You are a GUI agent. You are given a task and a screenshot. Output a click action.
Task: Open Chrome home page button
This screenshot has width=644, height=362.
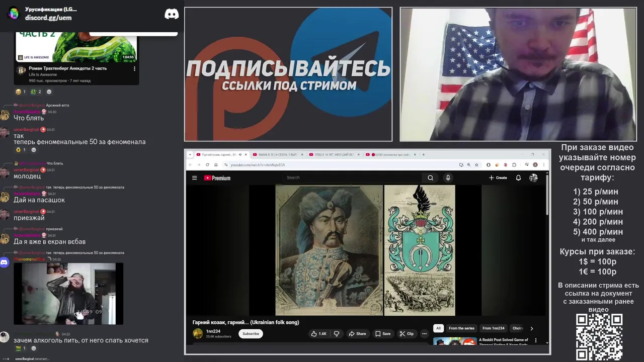(216, 165)
